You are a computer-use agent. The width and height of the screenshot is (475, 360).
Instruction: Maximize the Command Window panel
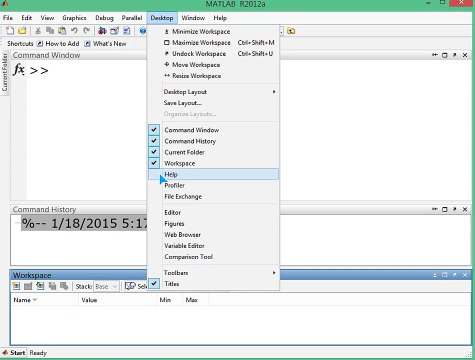pyautogui.click(x=445, y=55)
